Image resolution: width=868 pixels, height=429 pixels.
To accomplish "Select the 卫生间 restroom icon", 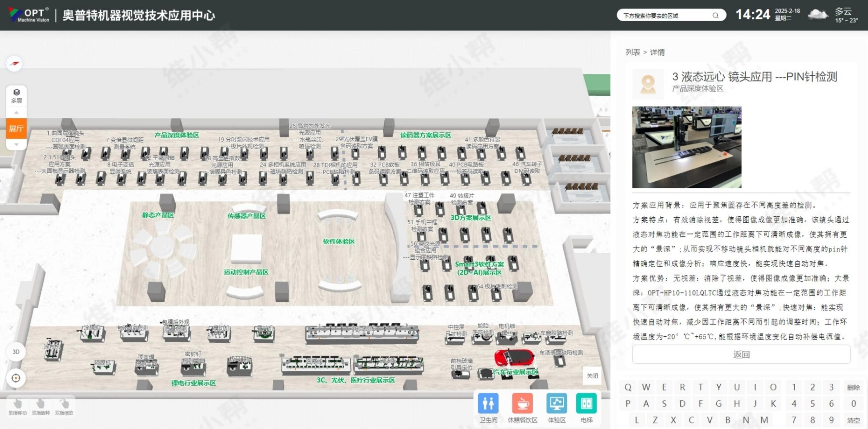I will pos(488,403).
